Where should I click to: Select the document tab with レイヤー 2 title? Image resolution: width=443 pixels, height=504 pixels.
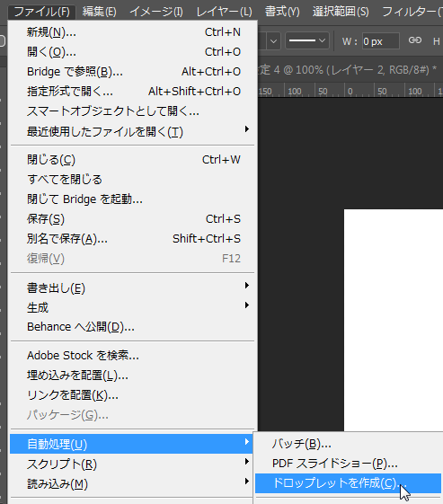pos(348,70)
